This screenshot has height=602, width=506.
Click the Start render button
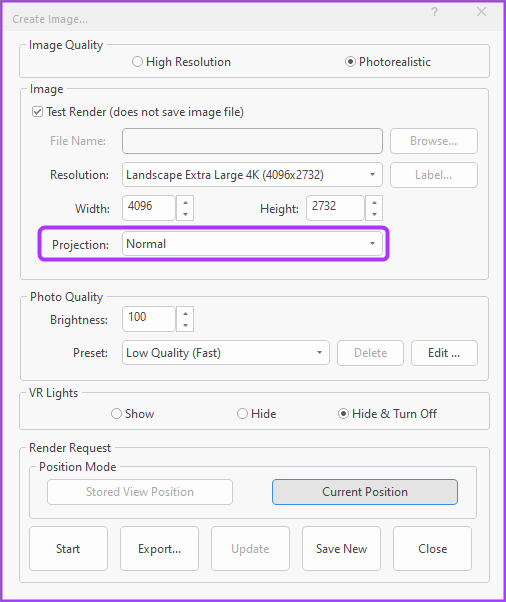click(x=68, y=548)
